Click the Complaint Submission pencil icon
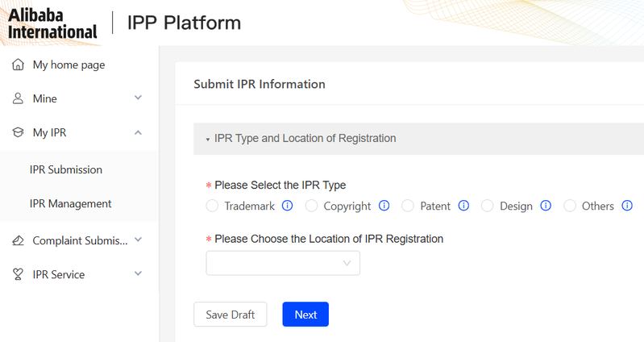This screenshot has width=644, height=342. pos(18,240)
